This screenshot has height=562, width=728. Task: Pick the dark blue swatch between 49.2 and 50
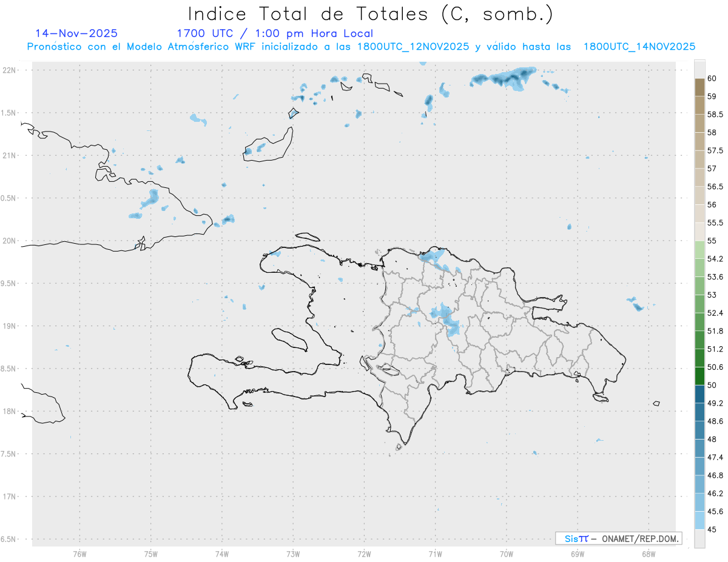tap(699, 394)
